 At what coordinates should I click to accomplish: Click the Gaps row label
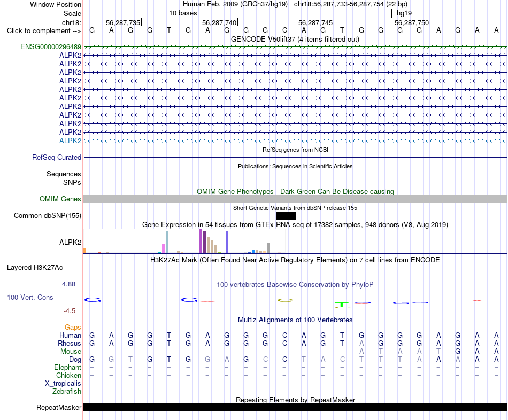pos(73,328)
